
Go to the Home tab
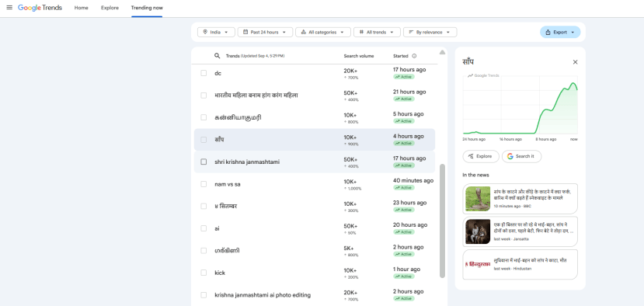[x=82, y=8]
